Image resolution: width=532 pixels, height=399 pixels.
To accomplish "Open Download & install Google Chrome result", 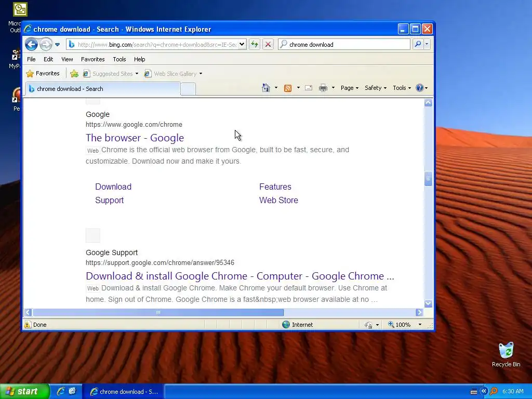I will click(240, 276).
